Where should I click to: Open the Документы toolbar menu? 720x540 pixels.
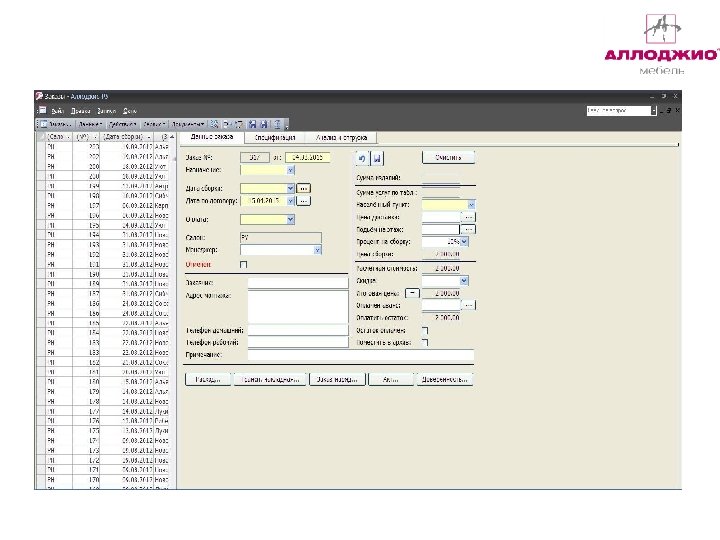click(x=188, y=124)
